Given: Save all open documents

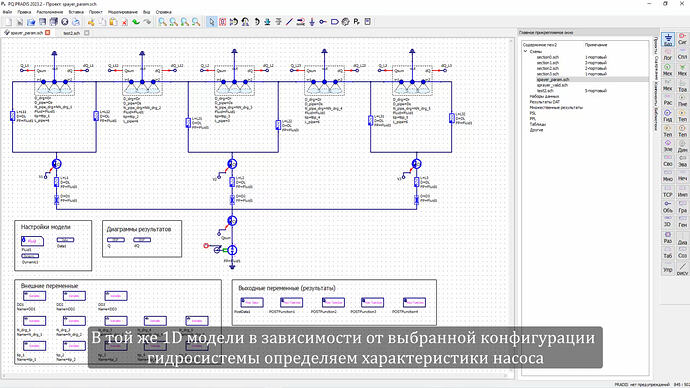Looking at the screenshot, I should click(x=53, y=22).
